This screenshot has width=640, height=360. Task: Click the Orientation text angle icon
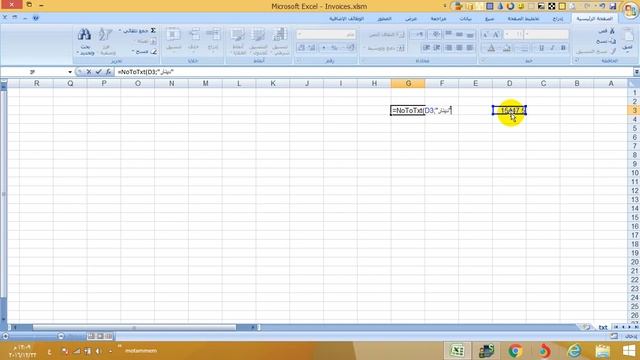coord(436,34)
